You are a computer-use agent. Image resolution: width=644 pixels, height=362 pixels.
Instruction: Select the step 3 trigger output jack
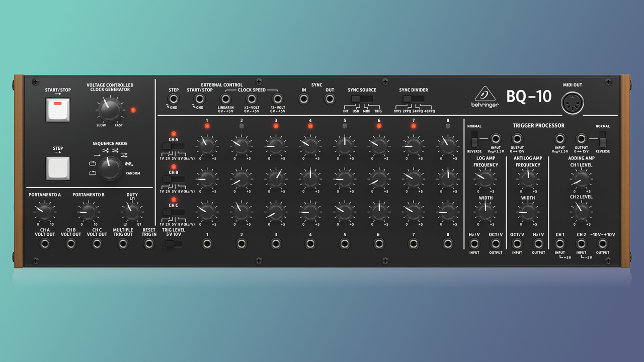tap(276, 244)
